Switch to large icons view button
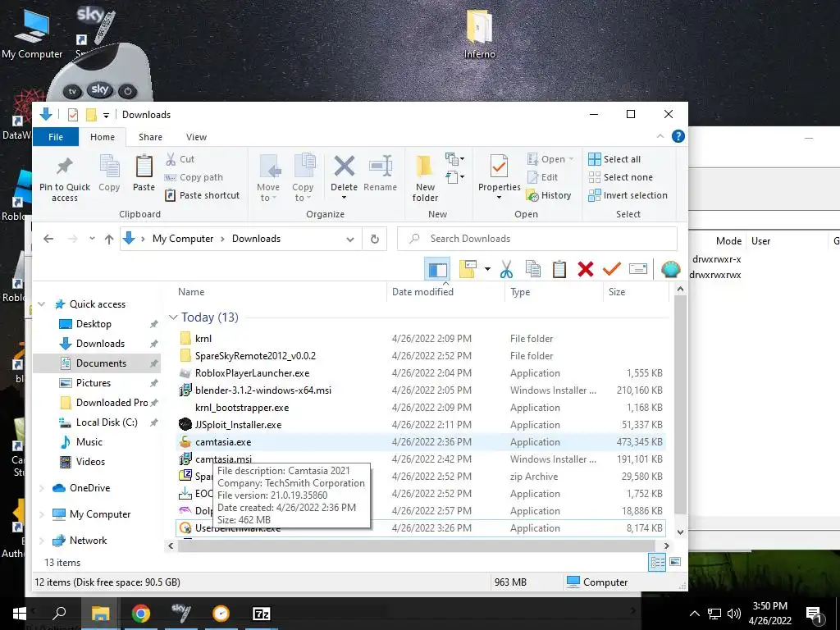The image size is (840, 630). 675,563
